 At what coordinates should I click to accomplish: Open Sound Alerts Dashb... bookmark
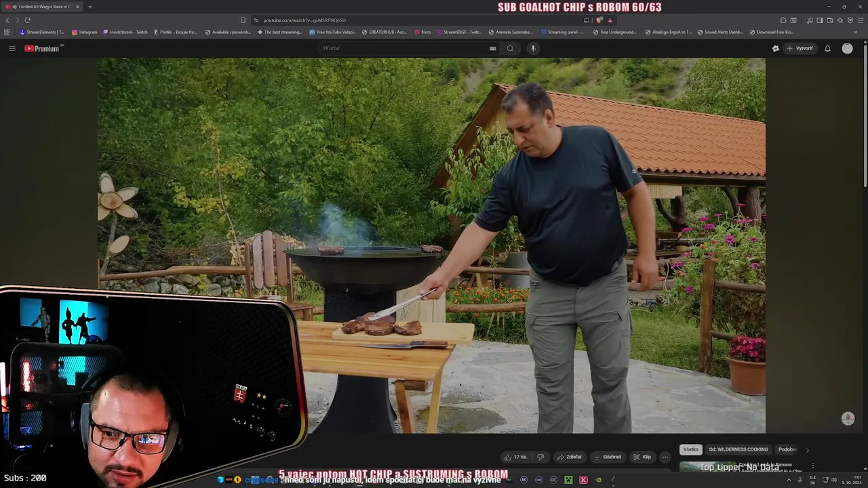[x=719, y=32]
